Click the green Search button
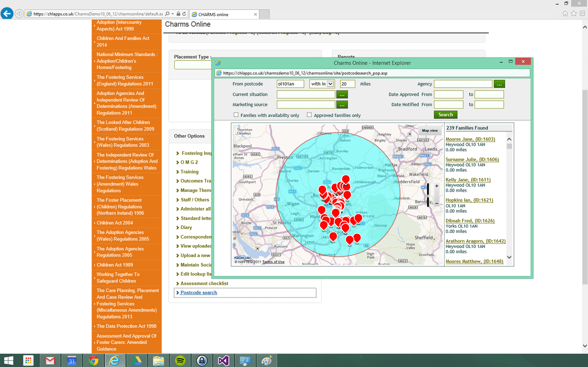 [445, 115]
